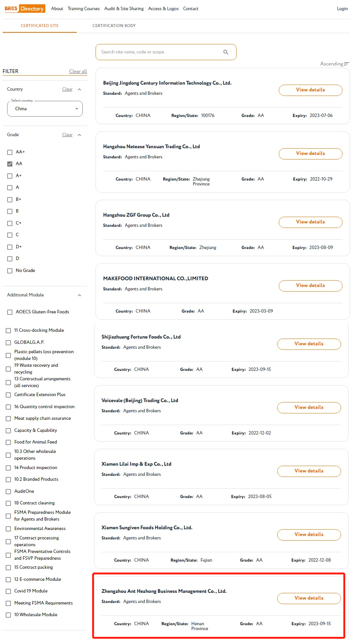Check the AA+ grade checkbox
Image resolution: width=352 pixels, height=644 pixels.
[x=10, y=152]
